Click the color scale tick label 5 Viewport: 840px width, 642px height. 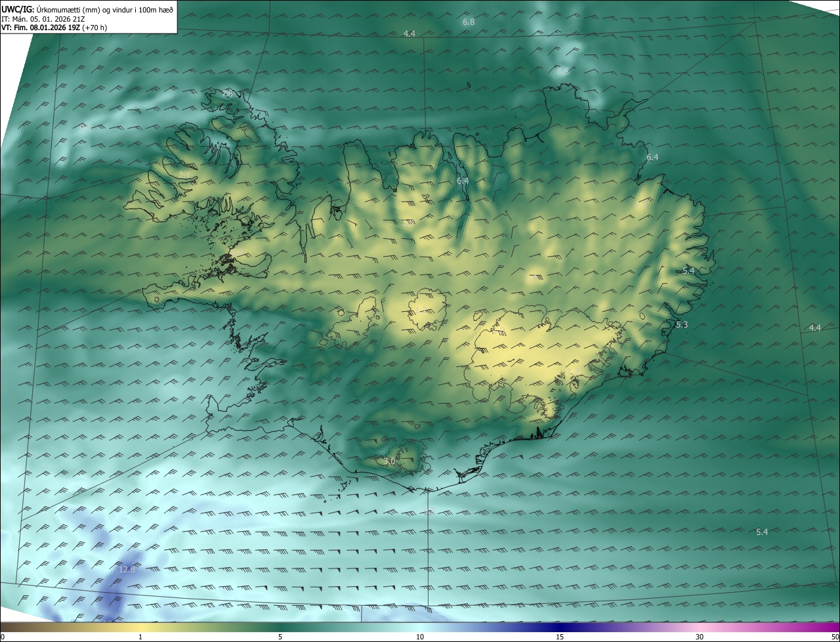280,637
